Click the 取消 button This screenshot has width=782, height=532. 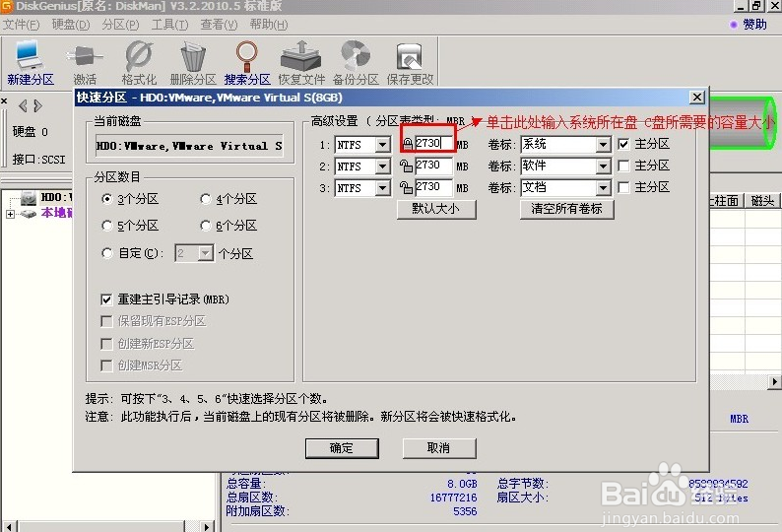pos(439,448)
